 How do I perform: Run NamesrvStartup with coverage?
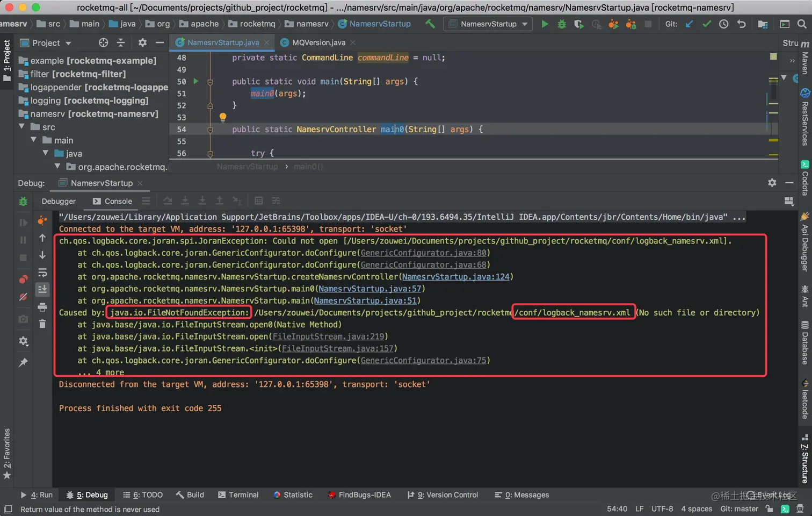[578, 24]
